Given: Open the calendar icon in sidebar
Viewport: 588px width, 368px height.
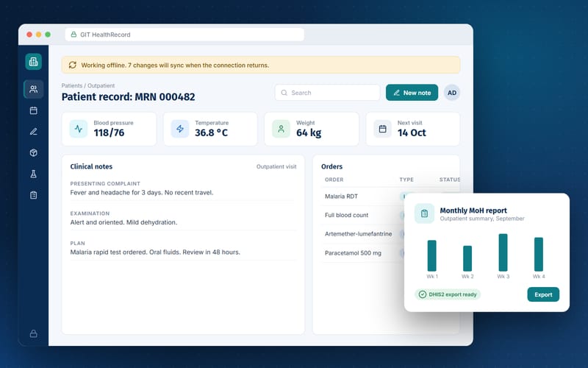Looking at the screenshot, I should click(x=33, y=110).
